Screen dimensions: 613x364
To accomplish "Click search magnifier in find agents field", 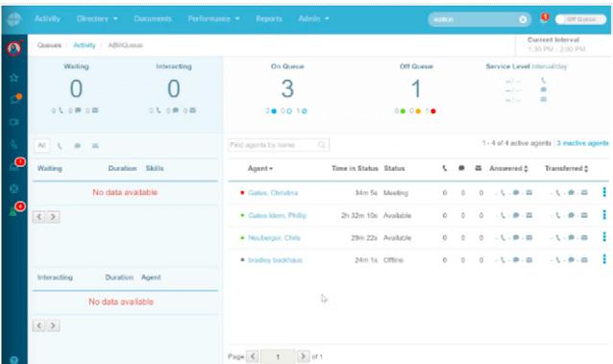I will tap(321, 145).
